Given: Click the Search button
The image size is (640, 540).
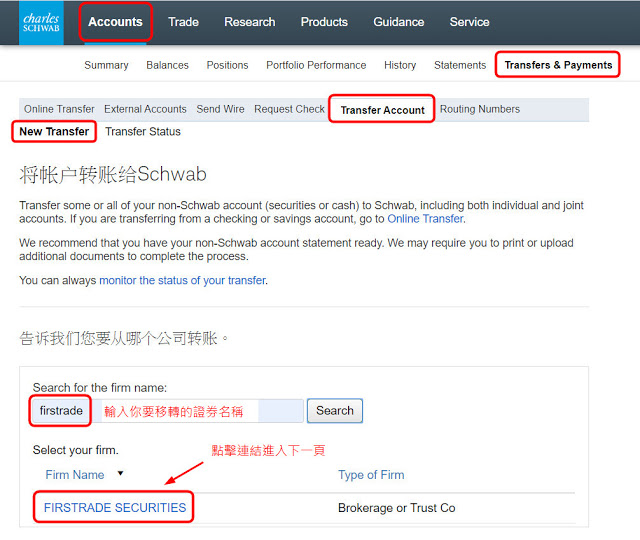Looking at the screenshot, I should coord(335,411).
